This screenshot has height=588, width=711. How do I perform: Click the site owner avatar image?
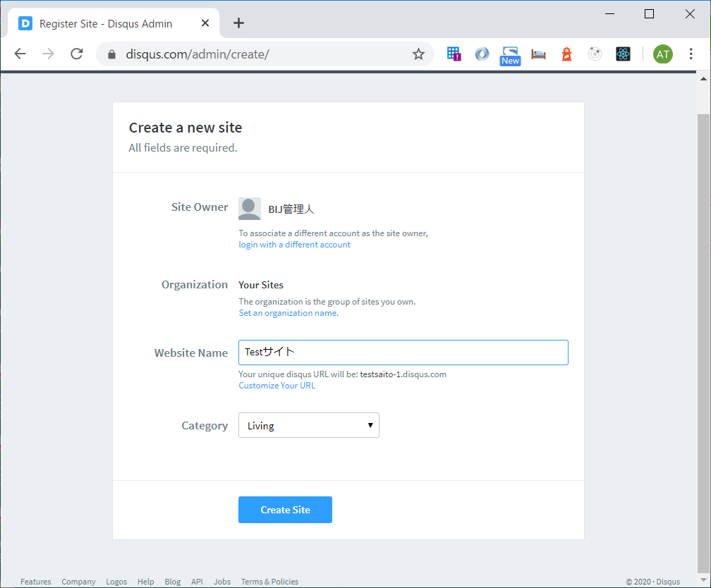coord(250,209)
